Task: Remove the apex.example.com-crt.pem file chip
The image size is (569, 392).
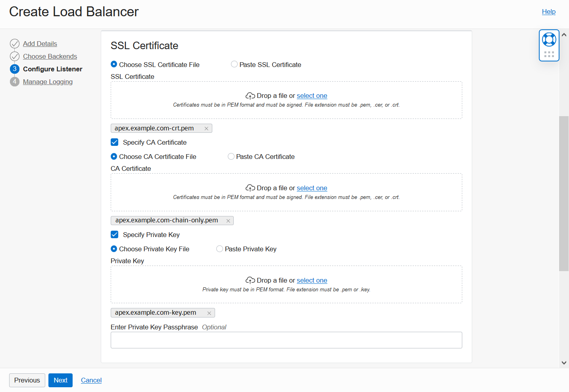Action: [206, 128]
